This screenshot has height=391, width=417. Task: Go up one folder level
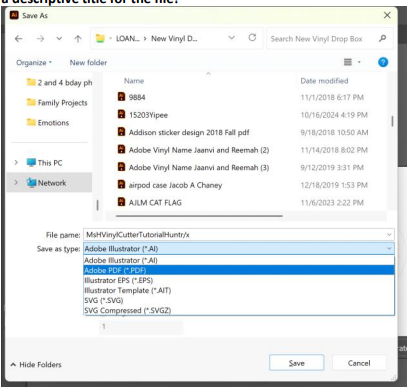click(x=78, y=39)
